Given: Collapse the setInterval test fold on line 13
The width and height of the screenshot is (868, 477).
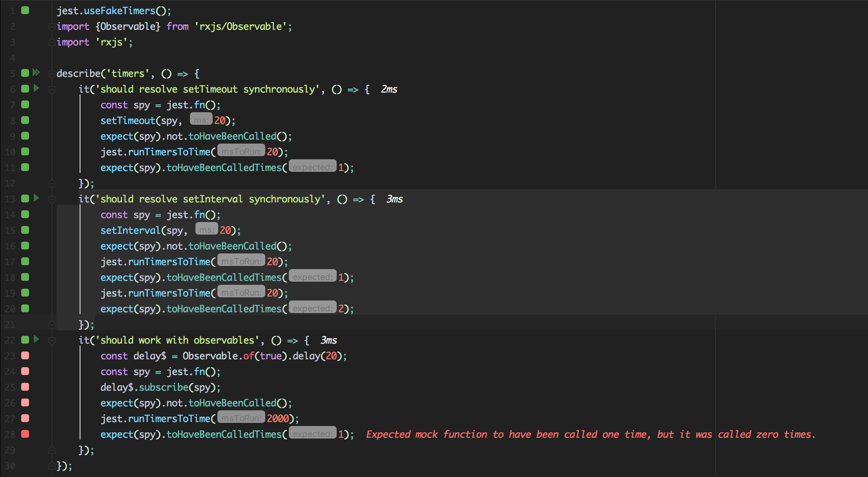Looking at the screenshot, I should coord(51,199).
